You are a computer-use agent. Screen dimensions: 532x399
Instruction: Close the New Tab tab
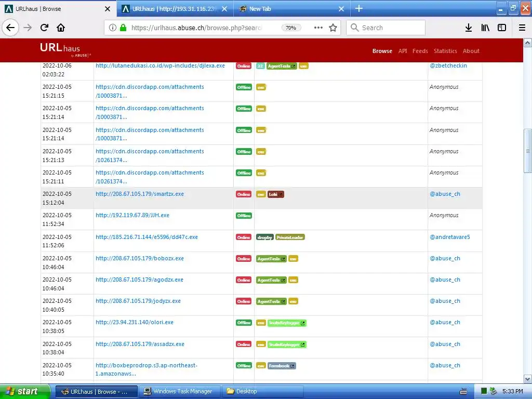(x=341, y=9)
